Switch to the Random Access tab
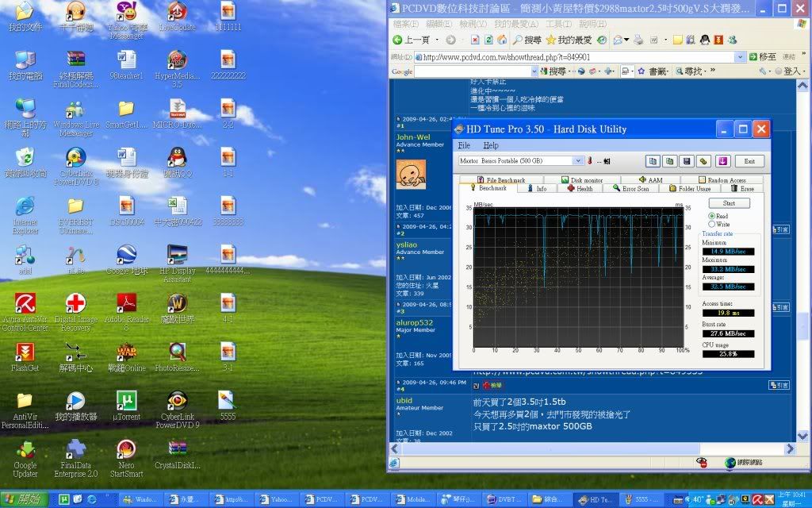 pyautogui.click(x=722, y=180)
